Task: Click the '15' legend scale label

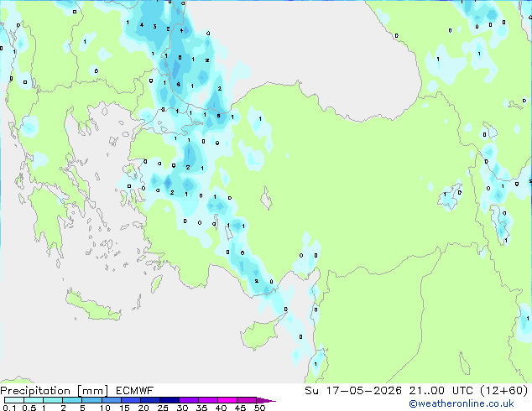Action: tap(124, 408)
